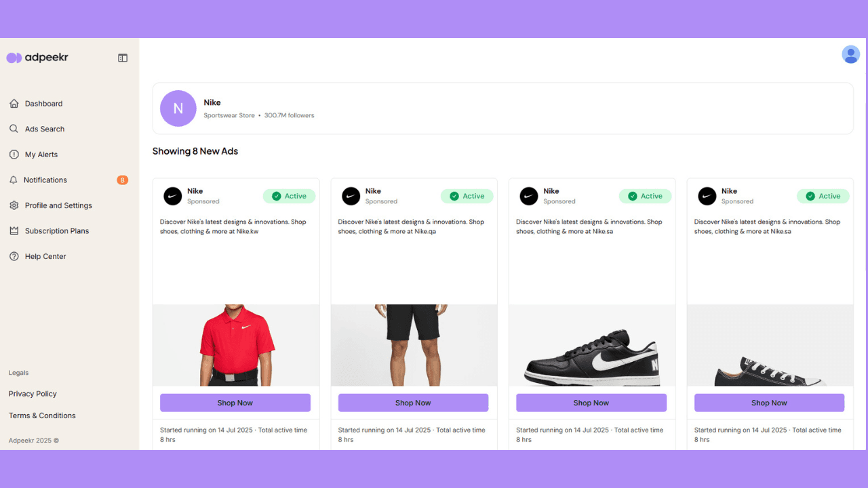Click the Ads Search magnifier icon
The width and height of the screenshot is (868, 488).
tap(14, 129)
